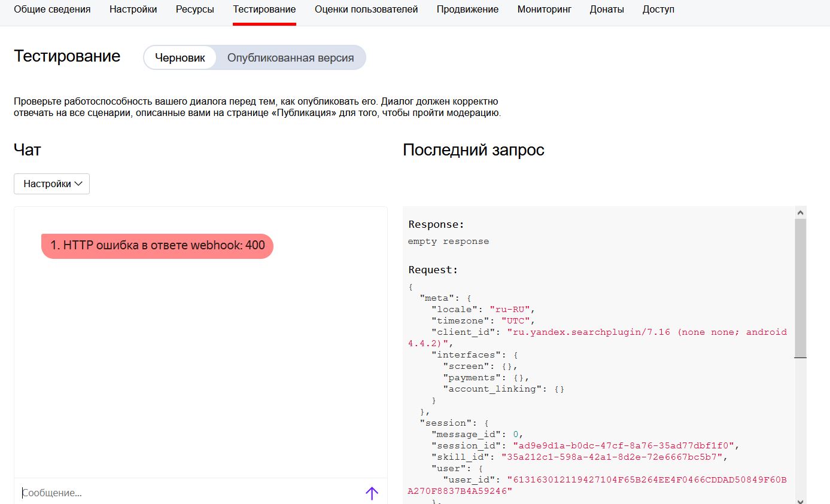Open the Мониторинг tab
This screenshot has height=504, width=830.
coord(544,10)
